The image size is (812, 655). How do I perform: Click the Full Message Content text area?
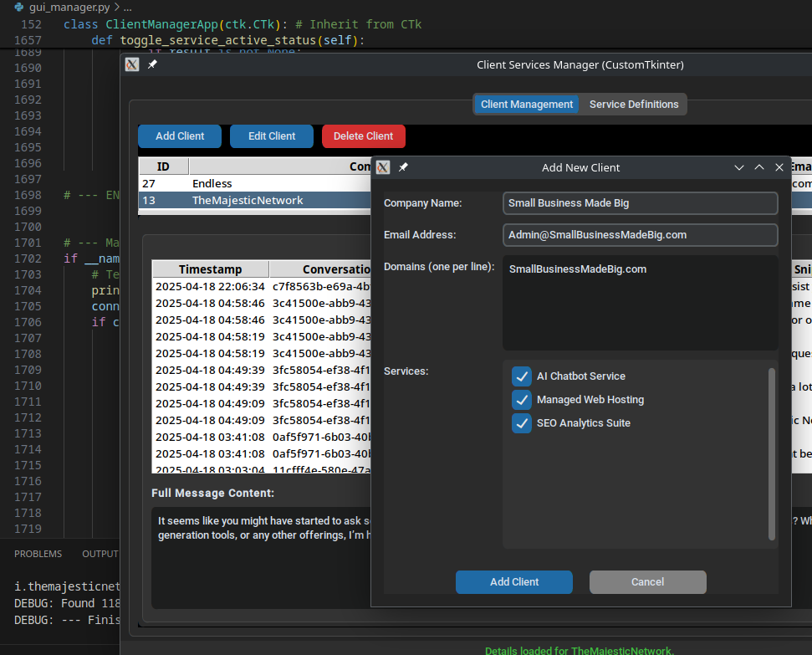262,558
